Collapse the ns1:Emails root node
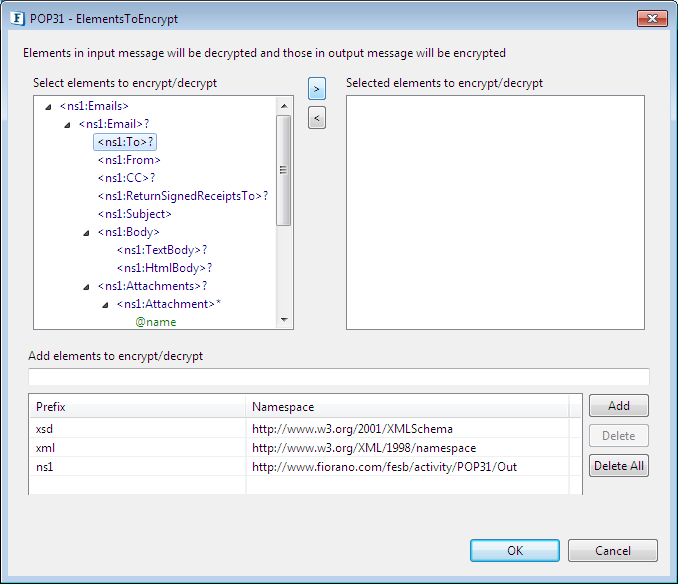The image size is (678, 584). [48, 106]
